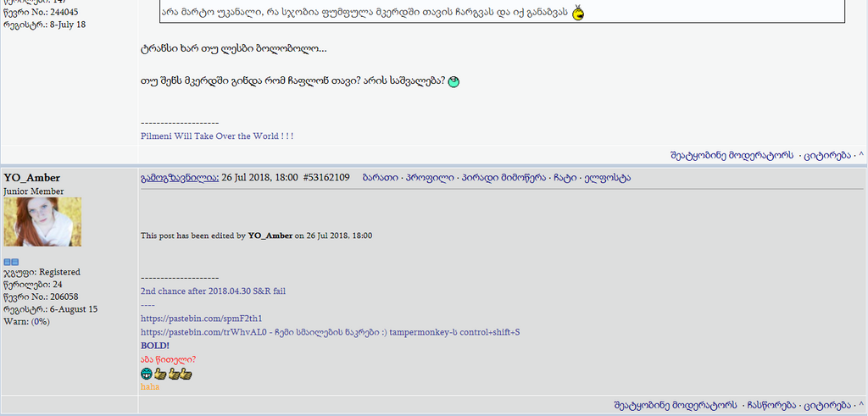The height and width of the screenshot is (416, 868).
Task: Click 'This post has been edited by' notice
Action: point(256,236)
